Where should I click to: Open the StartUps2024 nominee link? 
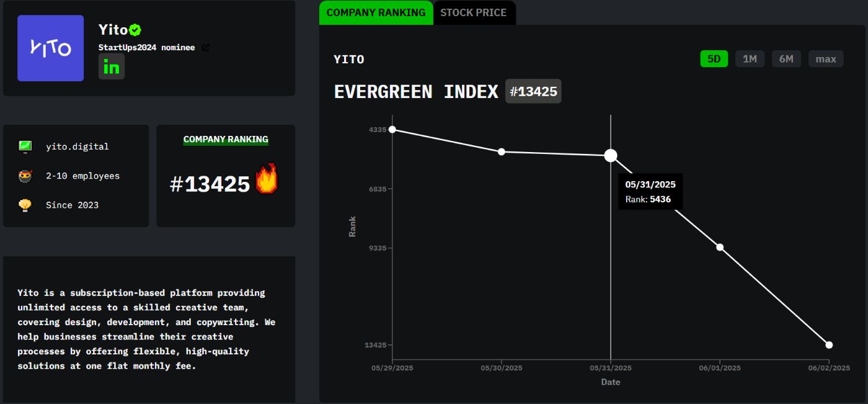pos(147,47)
